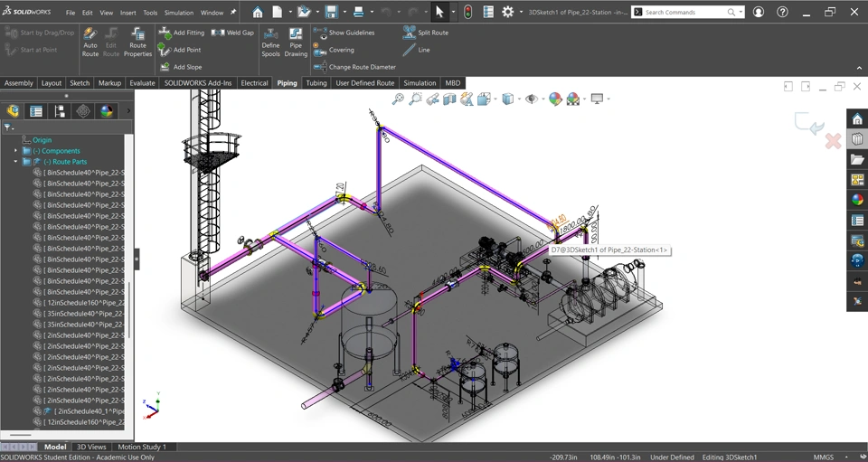Pin the SOLIDWORKS menu bar

tap(232, 13)
